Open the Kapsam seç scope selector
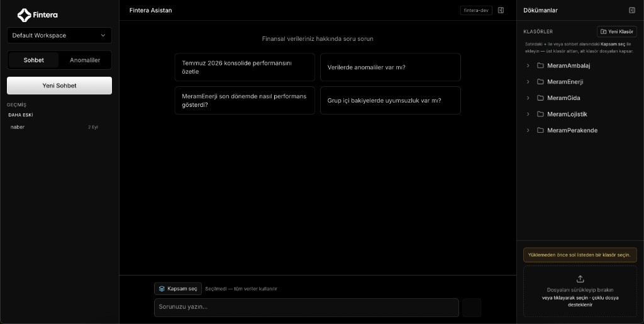 tap(178, 289)
